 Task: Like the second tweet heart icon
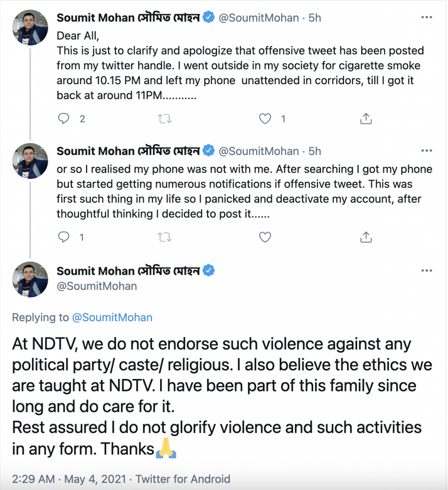265,237
